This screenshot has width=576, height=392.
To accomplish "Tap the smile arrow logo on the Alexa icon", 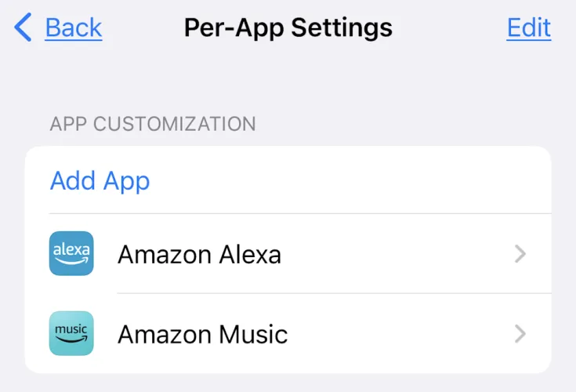I will pos(71,263).
